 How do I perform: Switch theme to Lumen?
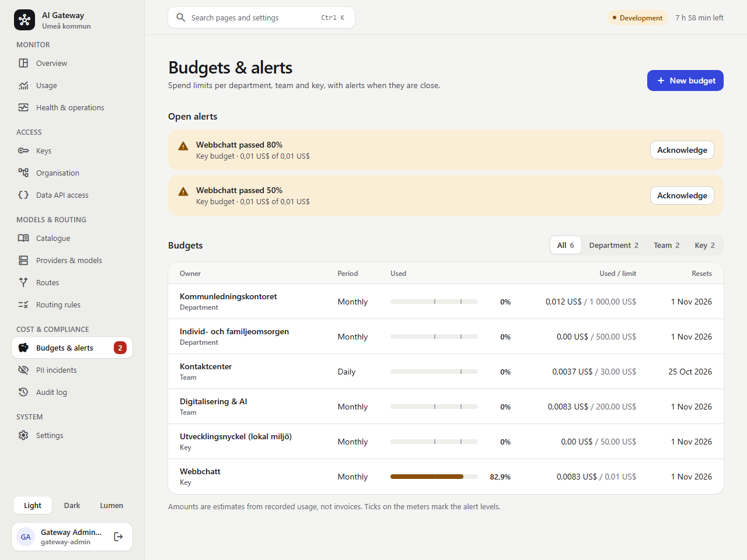click(x=111, y=505)
